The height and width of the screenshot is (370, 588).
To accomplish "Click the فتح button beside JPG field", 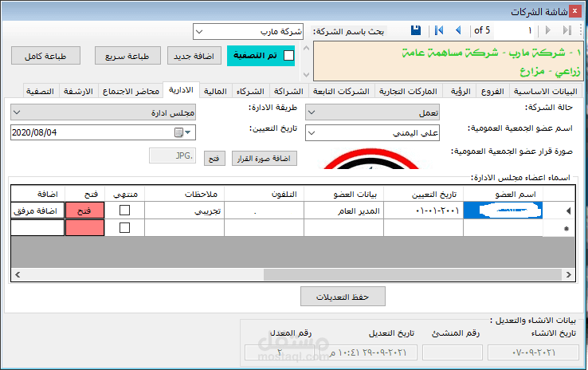I will tap(214, 159).
